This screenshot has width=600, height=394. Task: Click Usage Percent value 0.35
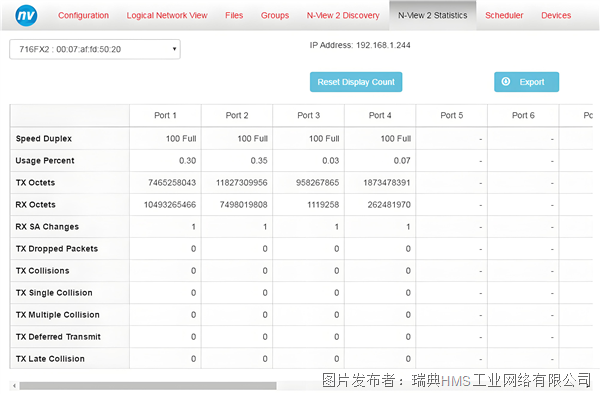259,161
